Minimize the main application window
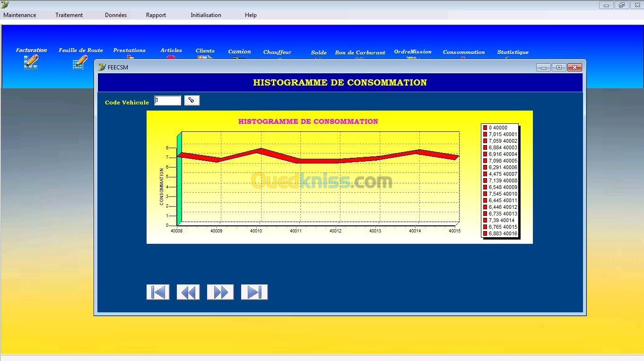The width and height of the screenshot is (644, 361). (606, 5)
